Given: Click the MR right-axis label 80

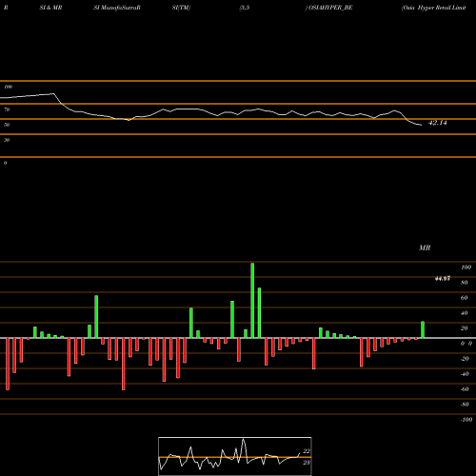Looking at the screenshot, I should point(465,283).
